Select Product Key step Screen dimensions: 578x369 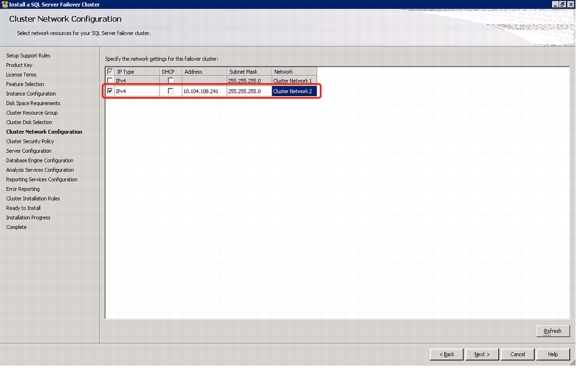pos(19,65)
